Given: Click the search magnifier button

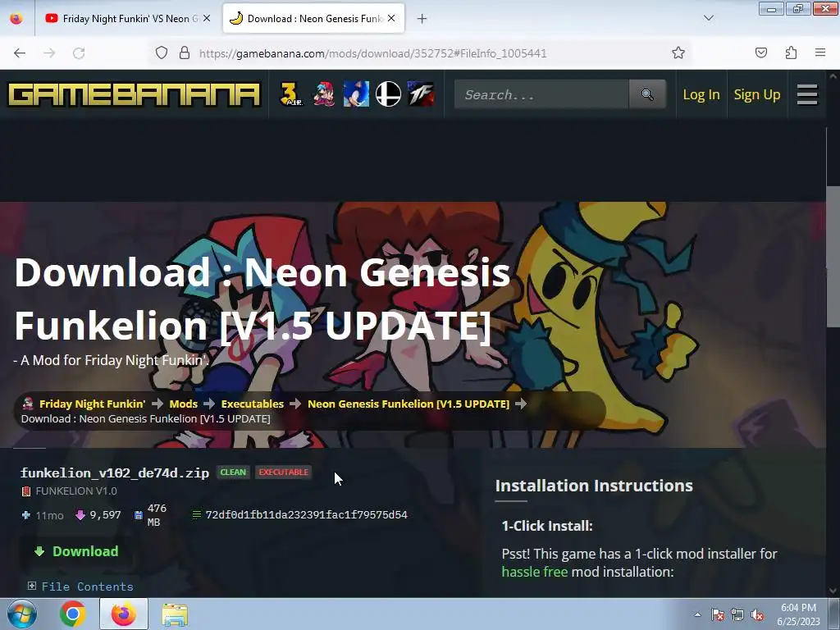Looking at the screenshot, I should click(647, 94).
